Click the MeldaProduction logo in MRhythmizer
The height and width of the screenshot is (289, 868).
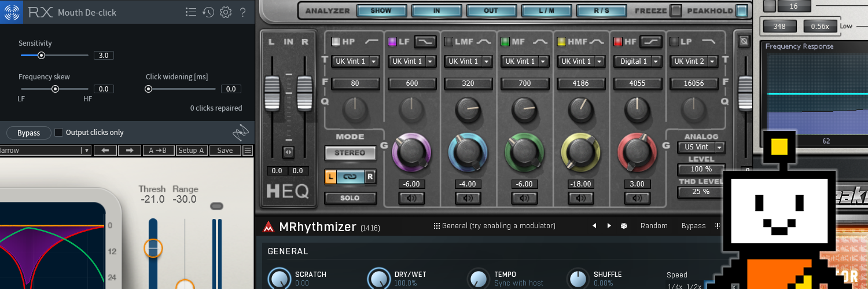coord(268,227)
